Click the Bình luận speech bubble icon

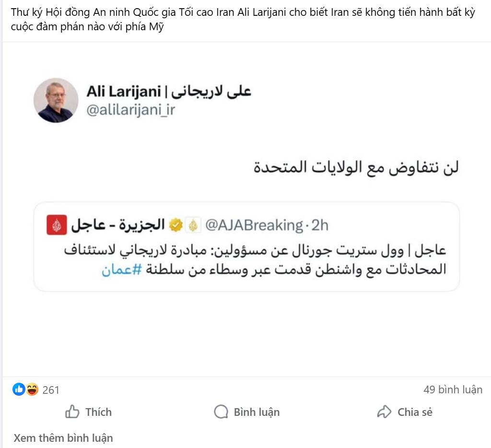click(221, 412)
